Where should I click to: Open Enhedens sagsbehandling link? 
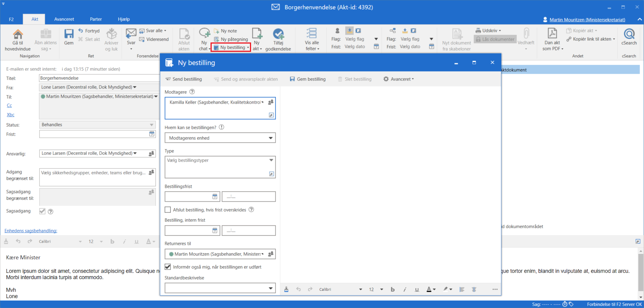(31, 231)
